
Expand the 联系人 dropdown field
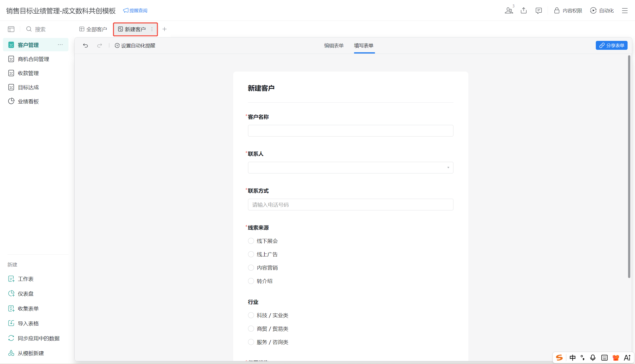(350, 168)
